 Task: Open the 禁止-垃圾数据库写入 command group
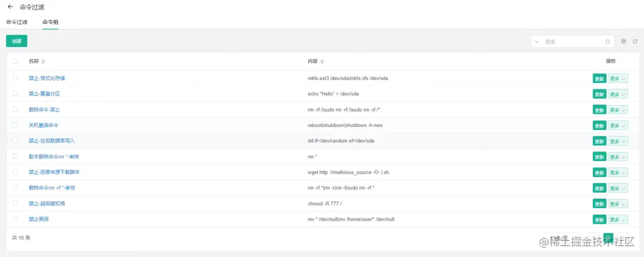[52, 141]
